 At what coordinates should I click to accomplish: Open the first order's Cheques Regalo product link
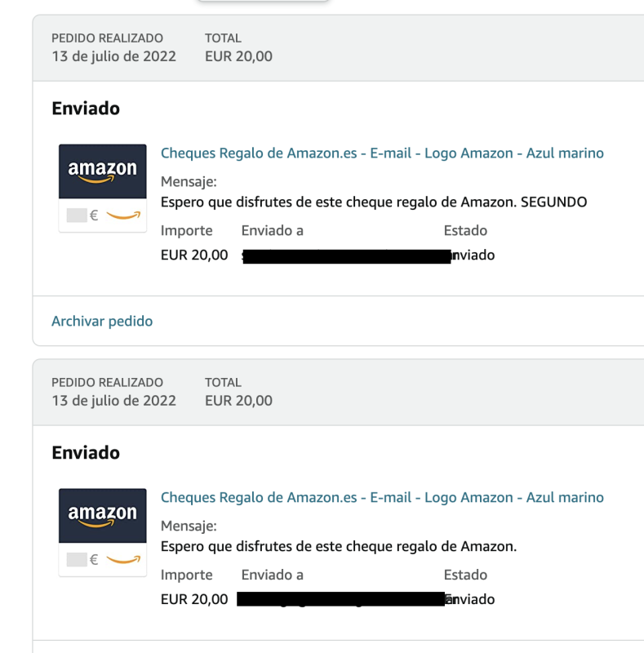pyautogui.click(x=382, y=153)
